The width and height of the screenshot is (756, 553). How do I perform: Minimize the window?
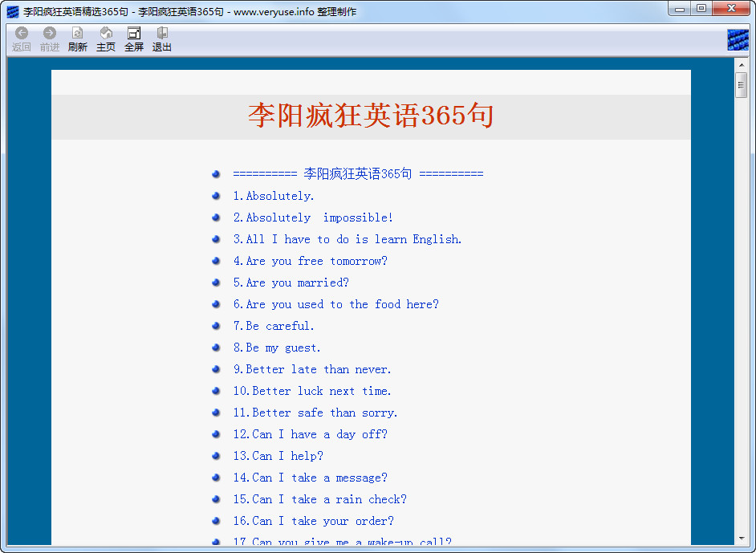pos(680,9)
